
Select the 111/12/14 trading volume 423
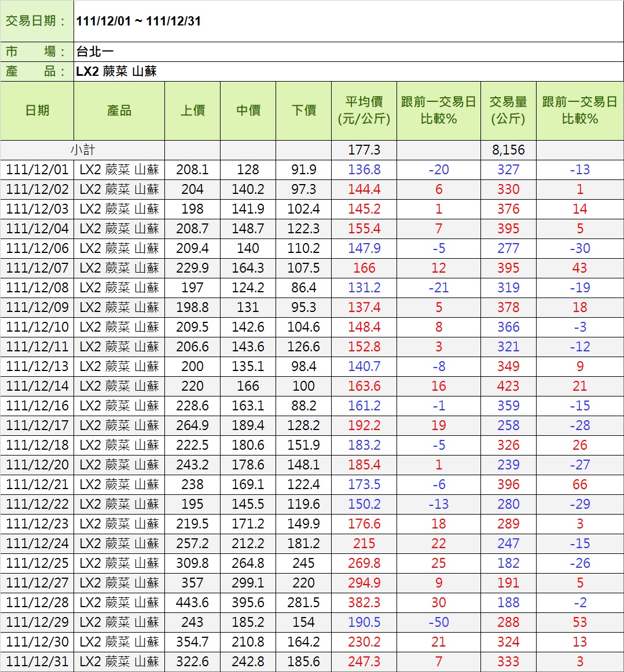(508, 386)
